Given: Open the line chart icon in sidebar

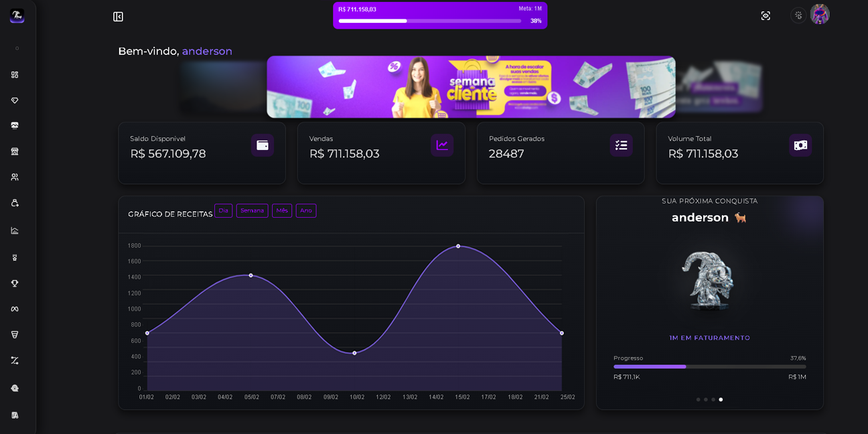Looking at the screenshot, I should pyautogui.click(x=15, y=230).
